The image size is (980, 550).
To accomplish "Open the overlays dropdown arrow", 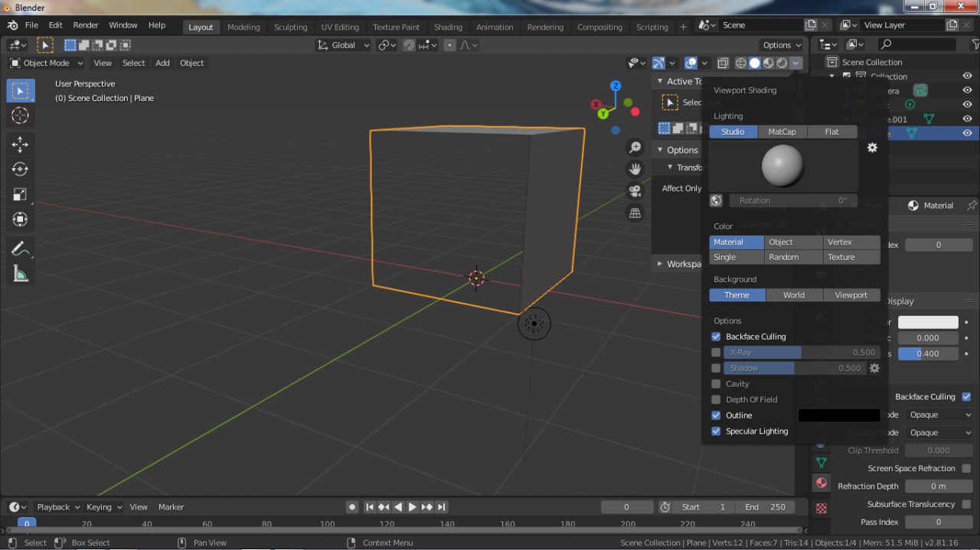I will pyautogui.click(x=703, y=63).
